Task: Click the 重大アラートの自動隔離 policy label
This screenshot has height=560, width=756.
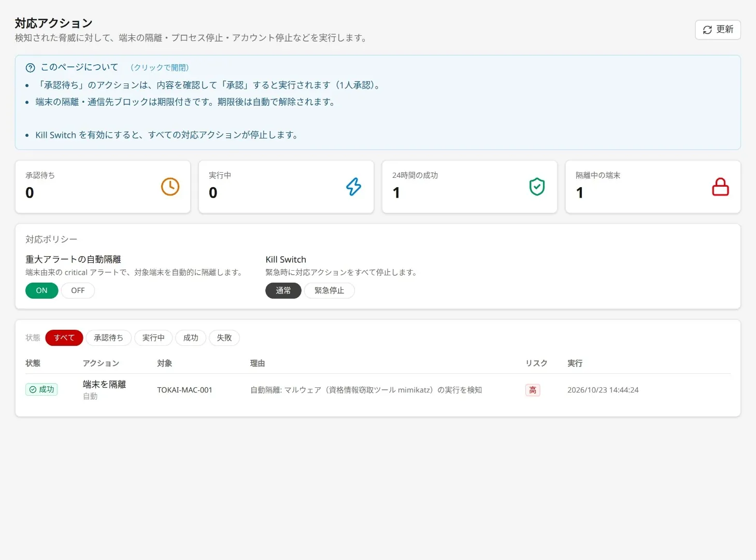Action: click(73, 259)
